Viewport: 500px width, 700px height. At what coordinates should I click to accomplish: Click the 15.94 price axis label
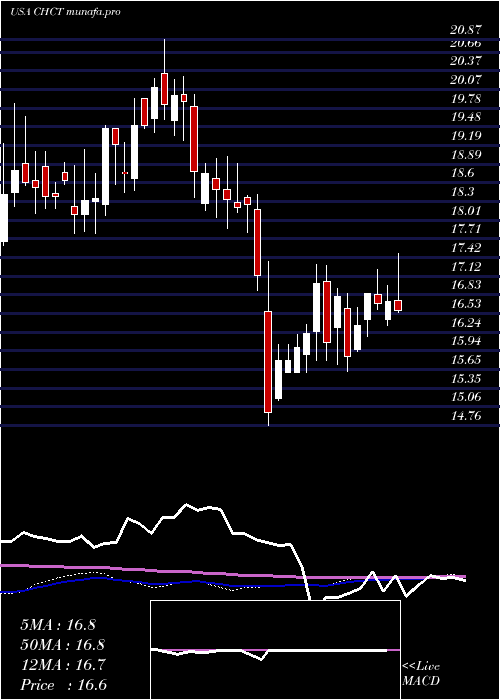(x=466, y=341)
